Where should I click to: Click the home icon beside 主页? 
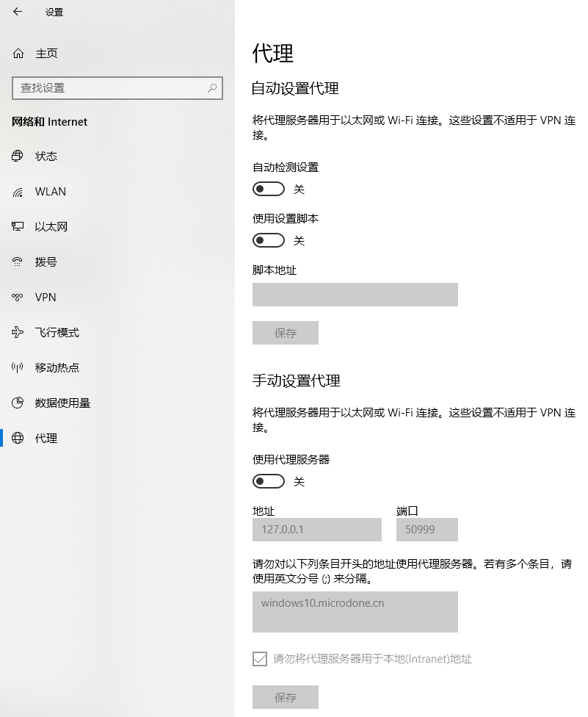pyautogui.click(x=18, y=54)
